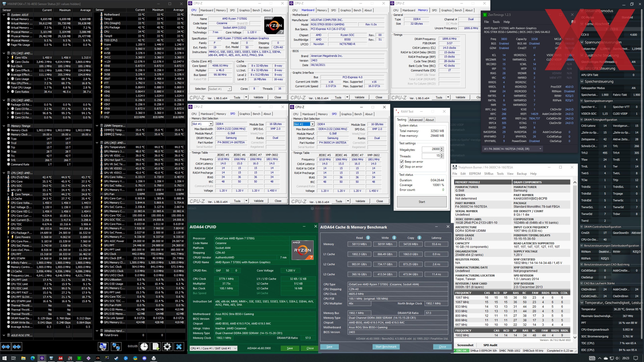Click Close in the CPU-Z Slot #2 SPD window
This screenshot has height=362, width=644.
(x=380, y=201)
